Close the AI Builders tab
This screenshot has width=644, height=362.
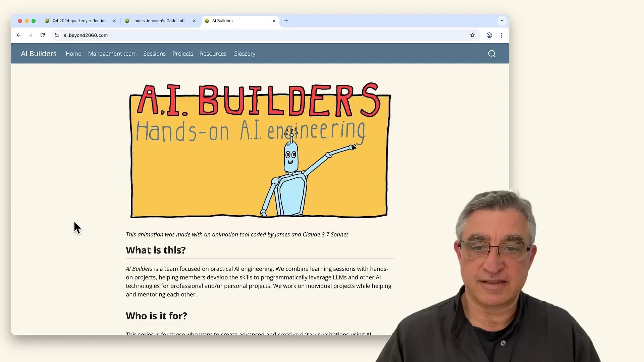pyautogui.click(x=274, y=21)
